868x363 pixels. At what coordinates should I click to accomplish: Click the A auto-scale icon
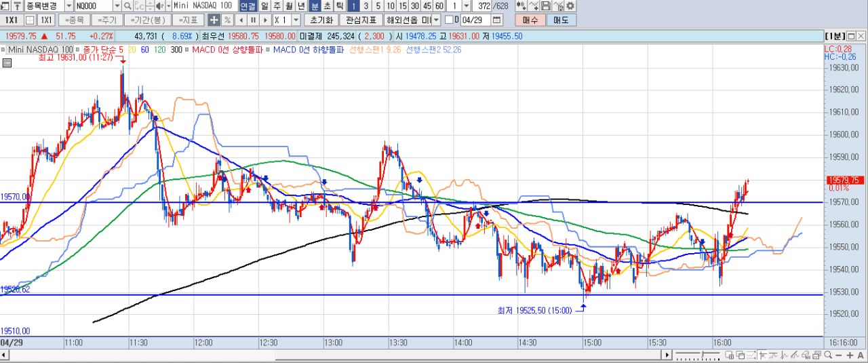coord(861,355)
